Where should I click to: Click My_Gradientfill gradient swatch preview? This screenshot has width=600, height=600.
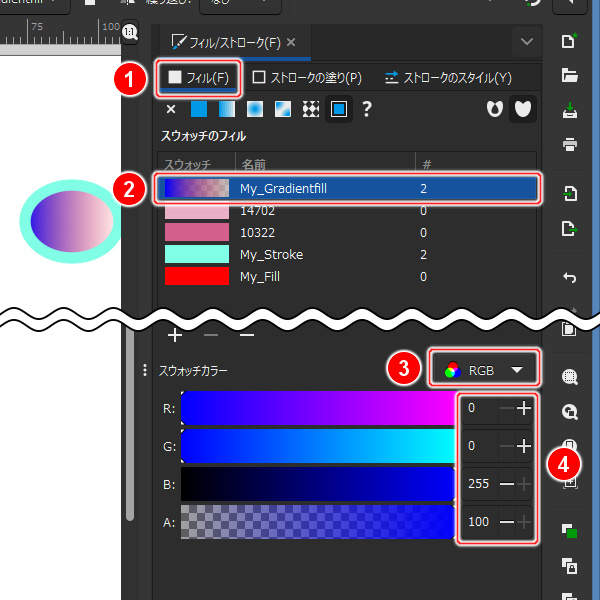[x=197, y=188]
